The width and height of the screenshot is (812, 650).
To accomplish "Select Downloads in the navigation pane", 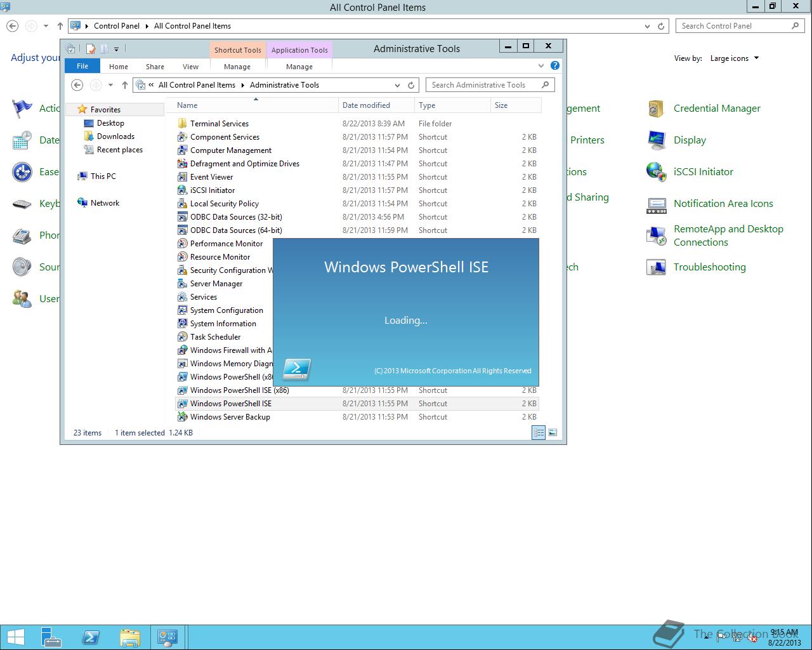I will 115,136.
